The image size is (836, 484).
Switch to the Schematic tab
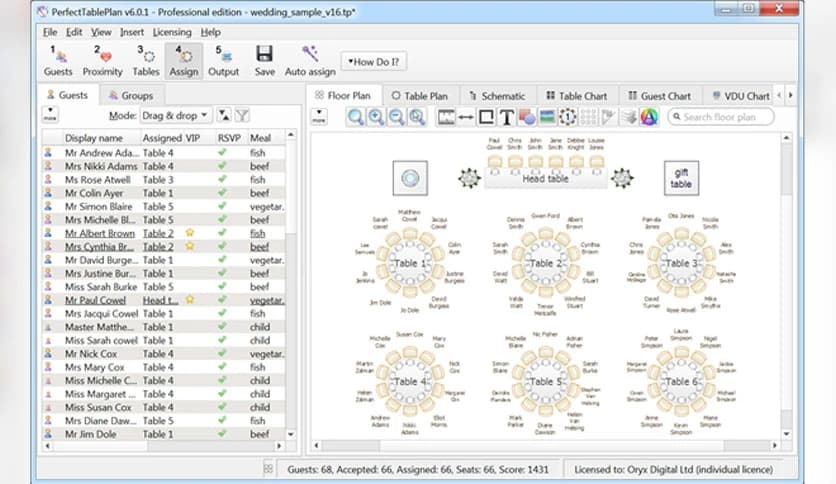497,96
